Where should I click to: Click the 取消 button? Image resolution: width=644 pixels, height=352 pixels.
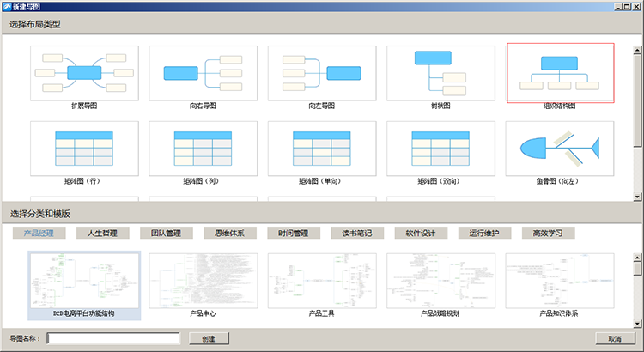click(x=614, y=338)
